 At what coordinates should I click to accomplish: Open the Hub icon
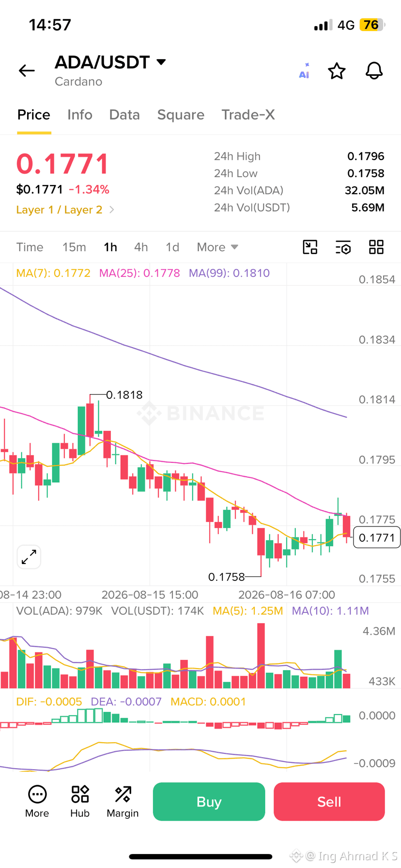(80, 802)
